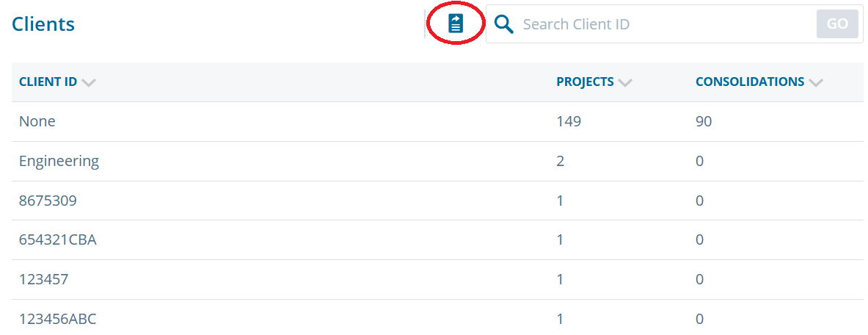This screenshot has height=335, width=868.
Task: Open the None client row
Action: pyautogui.click(x=437, y=121)
